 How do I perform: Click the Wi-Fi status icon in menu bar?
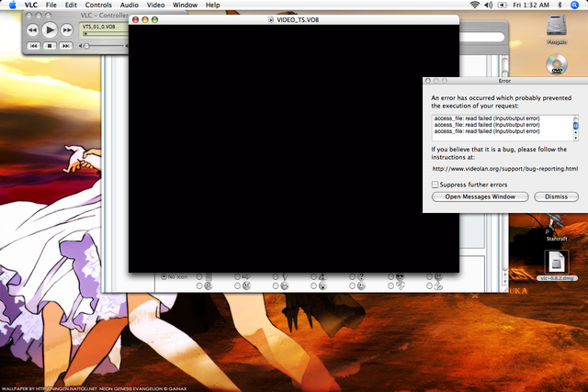tap(475, 5)
